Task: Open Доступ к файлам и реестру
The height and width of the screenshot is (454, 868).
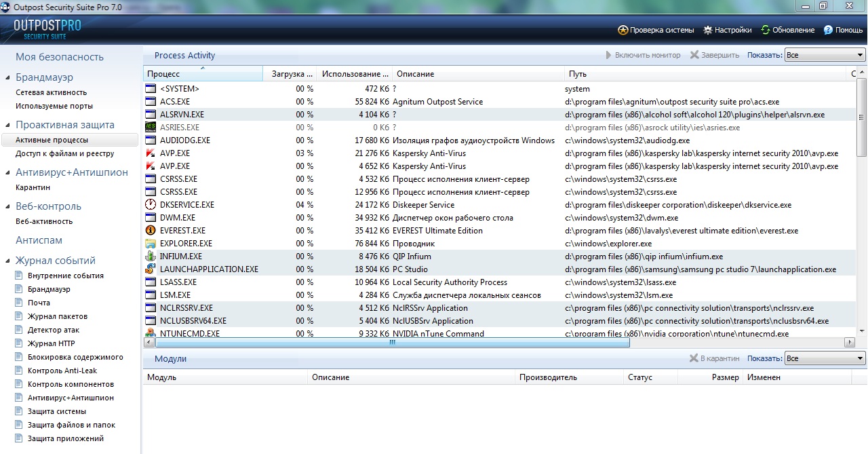Action: (x=65, y=153)
